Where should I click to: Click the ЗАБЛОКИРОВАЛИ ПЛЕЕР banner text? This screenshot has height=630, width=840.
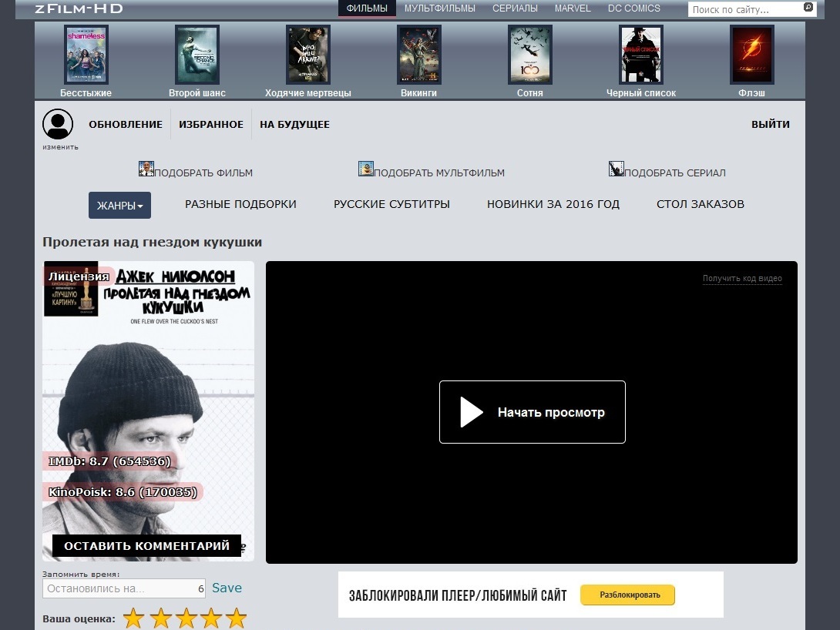pyautogui.click(x=458, y=596)
